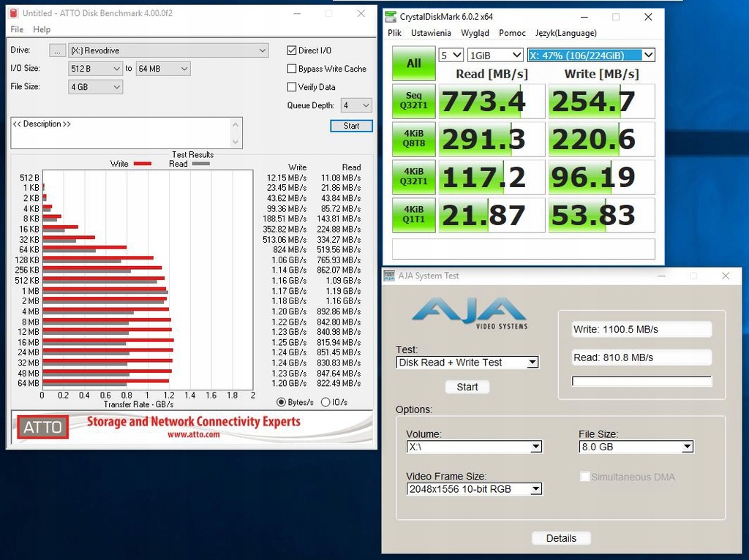Click the CrystalDiskMark write result 254.7
The width and height of the screenshot is (749, 560).
(x=601, y=101)
